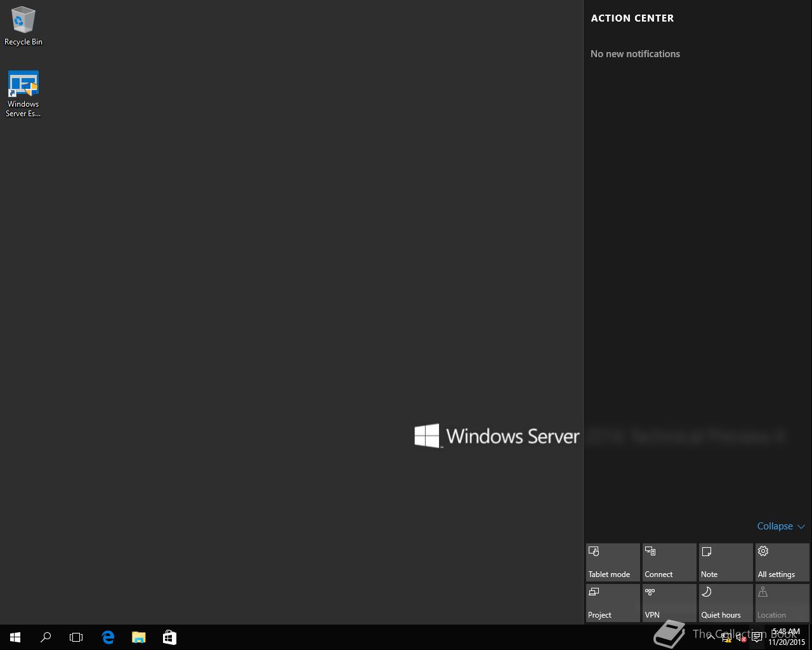Toggle Tablet mode quick action
Image resolution: width=812 pixels, height=650 pixels.
pos(613,562)
